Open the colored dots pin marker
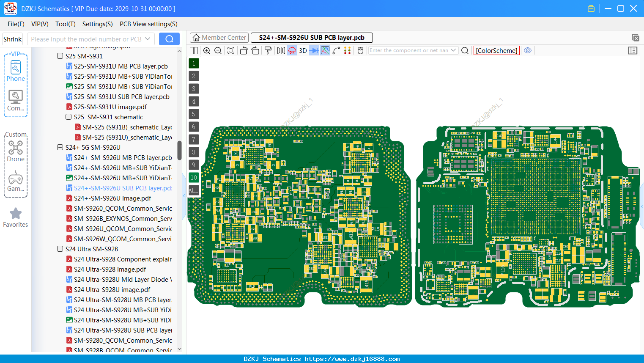 348,50
